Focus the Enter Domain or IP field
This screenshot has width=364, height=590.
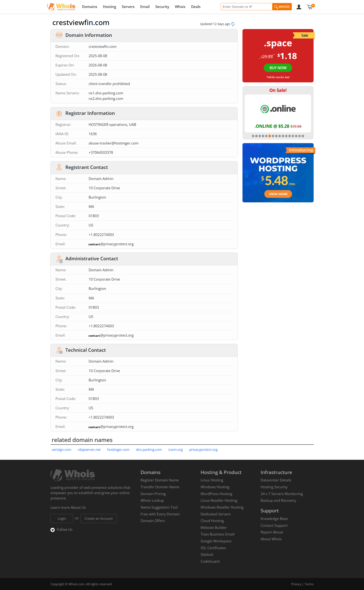click(x=246, y=7)
